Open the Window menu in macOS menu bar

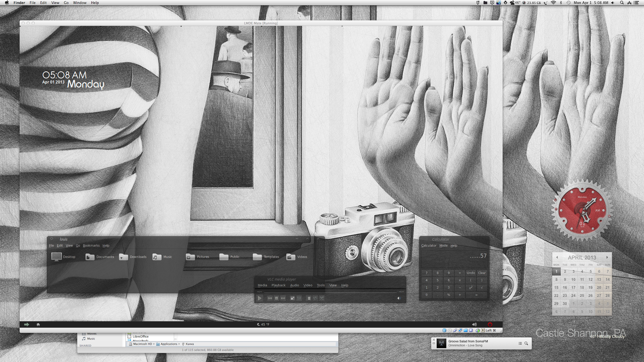pyautogui.click(x=80, y=3)
